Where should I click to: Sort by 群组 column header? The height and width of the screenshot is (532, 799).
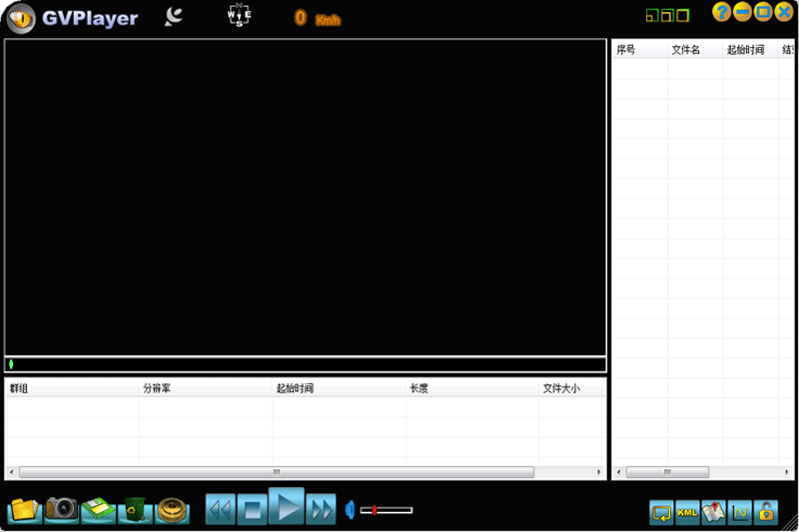coord(71,388)
